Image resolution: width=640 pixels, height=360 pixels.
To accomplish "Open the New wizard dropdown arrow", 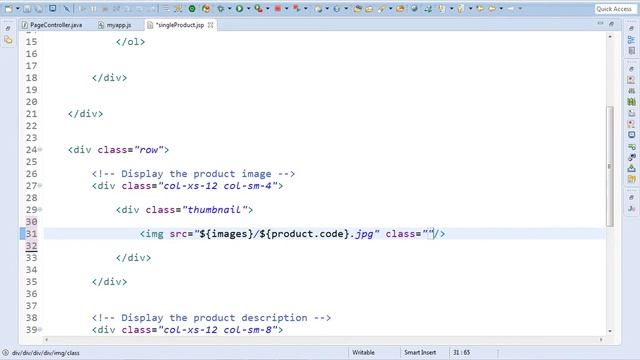I will (x=18, y=9).
